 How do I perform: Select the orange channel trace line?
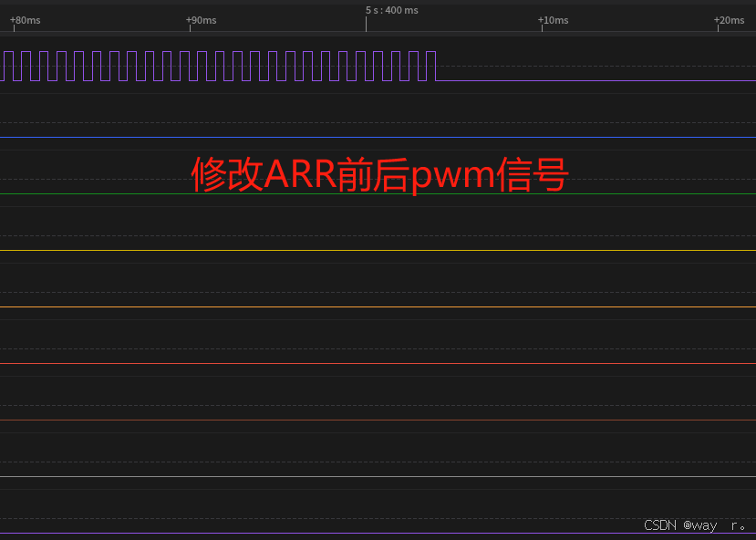coord(365,307)
